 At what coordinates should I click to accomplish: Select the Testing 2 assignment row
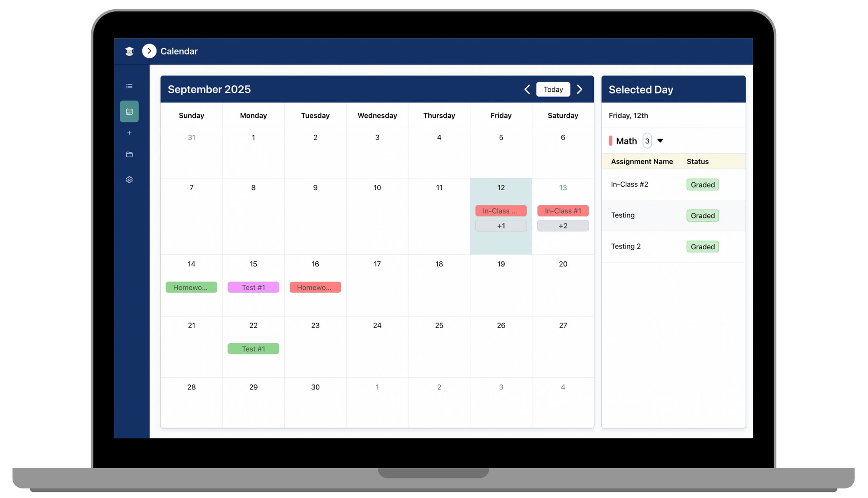pos(626,246)
